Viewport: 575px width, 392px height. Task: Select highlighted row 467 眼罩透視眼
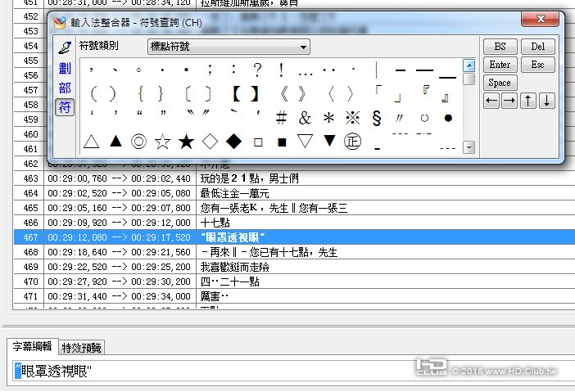[x=294, y=237]
